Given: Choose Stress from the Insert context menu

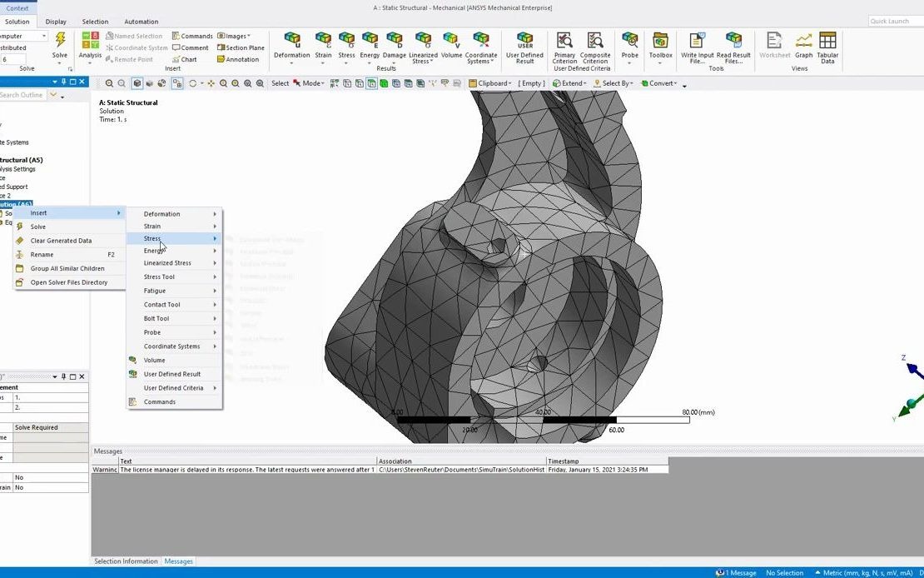Looking at the screenshot, I should point(152,238).
